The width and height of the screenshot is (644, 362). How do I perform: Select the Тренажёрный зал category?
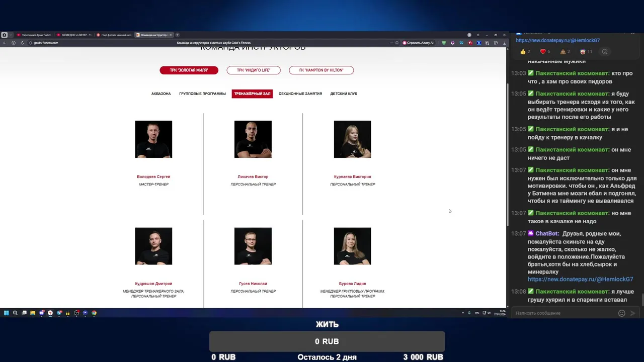[252, 94]
